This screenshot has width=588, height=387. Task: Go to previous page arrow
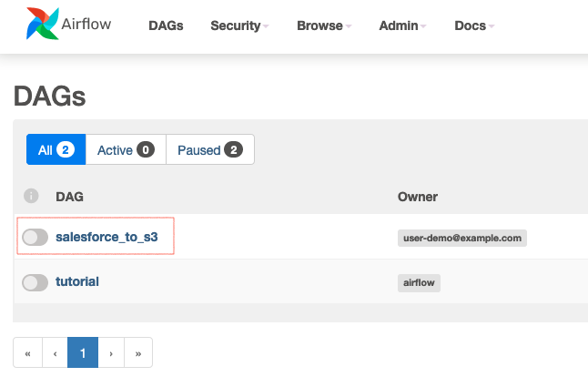click(x=56, y=352)
